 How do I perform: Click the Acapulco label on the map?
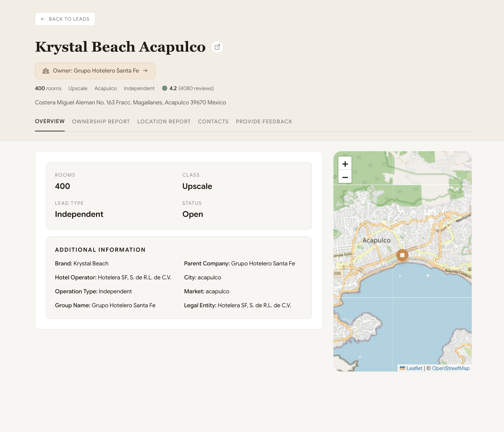376,240
